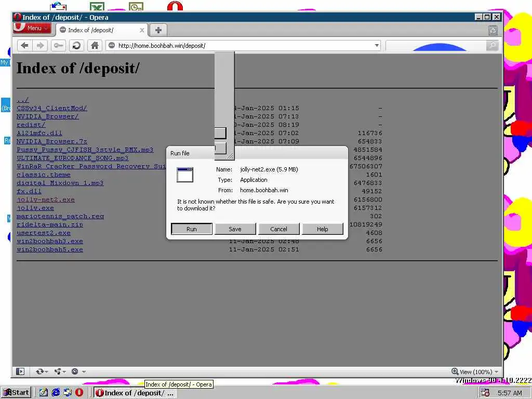532x399 pixels.
Task: Click the Show Desktop quick launch icon
Action: (x=44, y=393)
